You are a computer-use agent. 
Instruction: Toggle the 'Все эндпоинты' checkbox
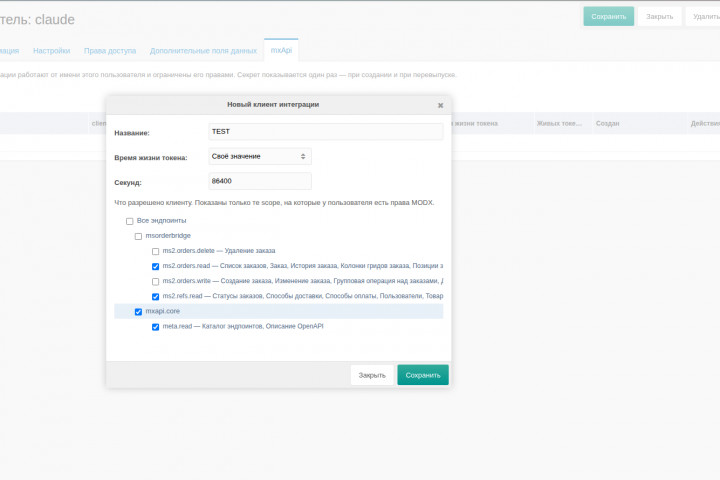point(129,221)
